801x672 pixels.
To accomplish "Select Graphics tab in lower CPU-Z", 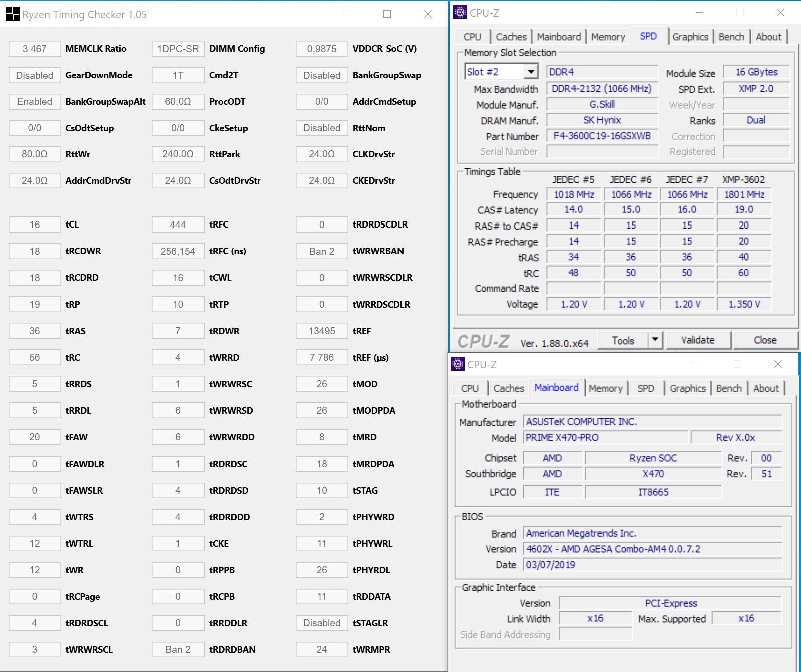I will point(688,388).
